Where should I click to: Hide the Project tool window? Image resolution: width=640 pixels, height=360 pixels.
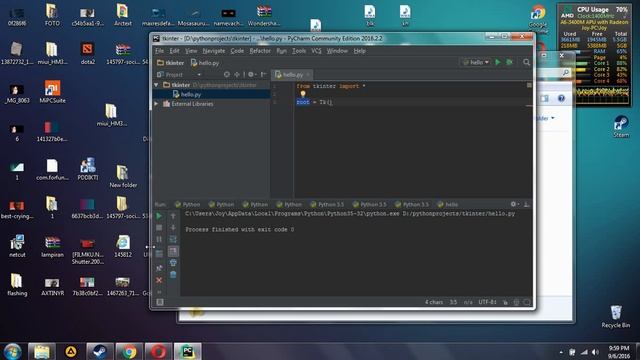(263, 74)
